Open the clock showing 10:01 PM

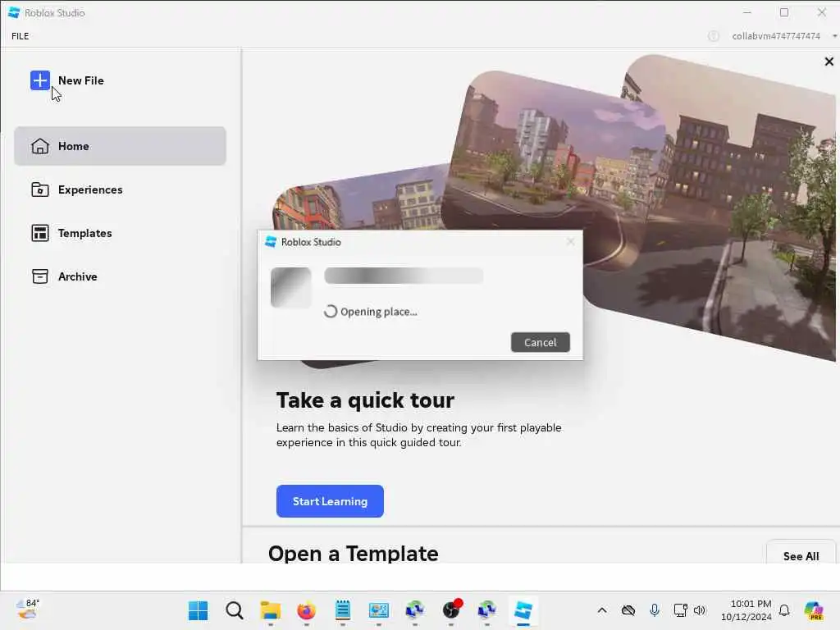(746, 610)
